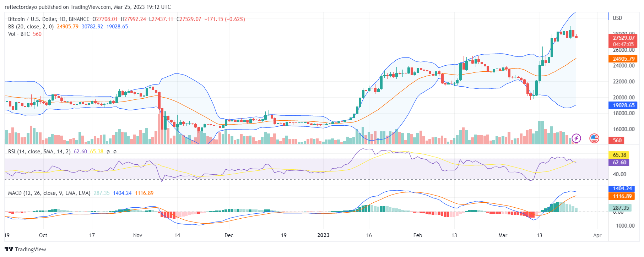Click the Oct label on the time axis
Viewport: 644px width, 257px height.
(x=43, y=235)
